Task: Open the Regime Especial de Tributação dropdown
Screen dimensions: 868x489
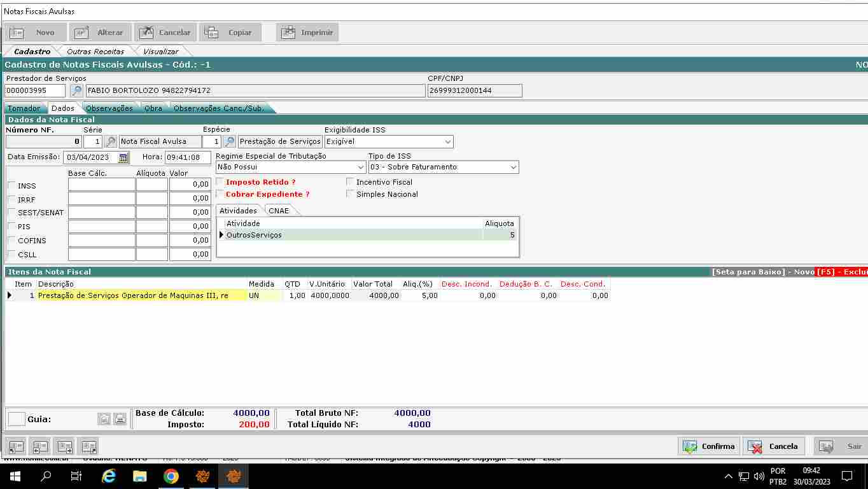Action: (361, 167)
